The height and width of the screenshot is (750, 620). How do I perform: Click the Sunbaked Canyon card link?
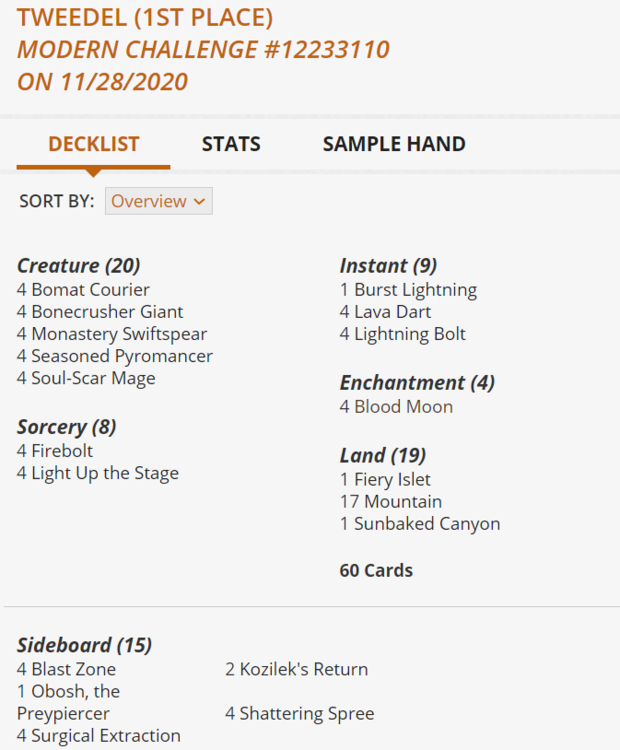[x=427, y=524]
